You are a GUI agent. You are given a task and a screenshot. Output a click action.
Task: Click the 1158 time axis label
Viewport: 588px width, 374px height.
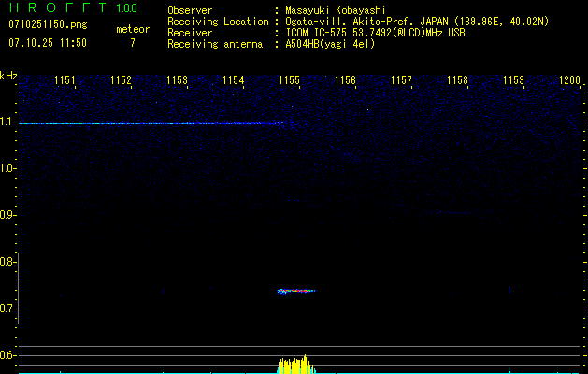pos(457,80)
